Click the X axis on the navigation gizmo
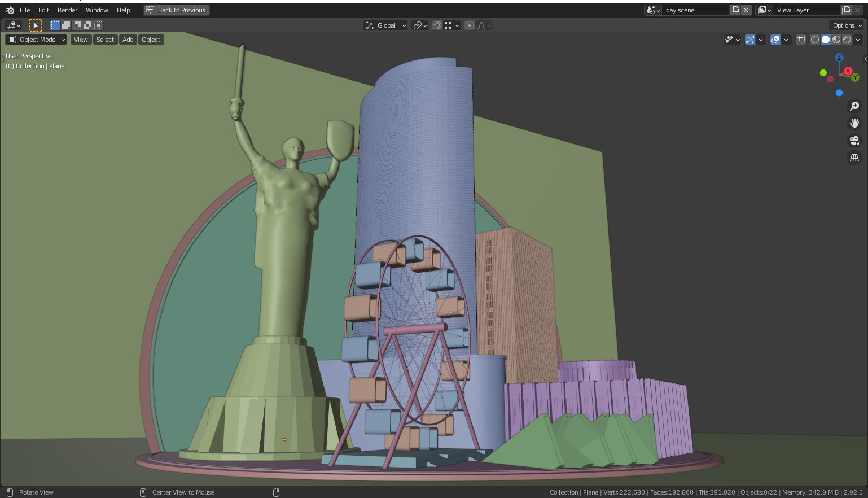The image size is (868, 498). click(848, 71)
